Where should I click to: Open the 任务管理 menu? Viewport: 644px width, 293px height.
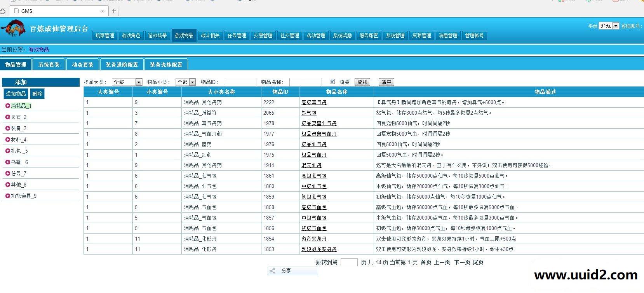pos(237,35)
